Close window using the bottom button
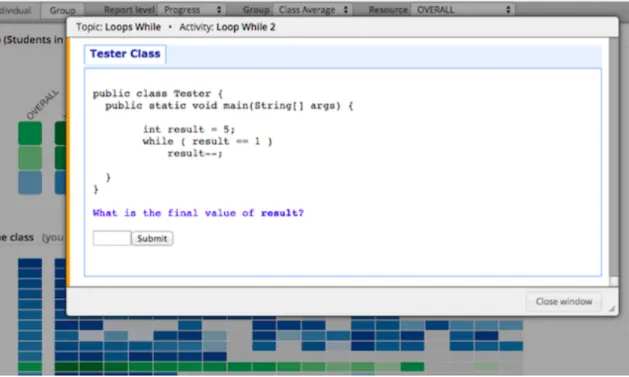This screenshot has height=377, width=629. click(x=564, y=301)
